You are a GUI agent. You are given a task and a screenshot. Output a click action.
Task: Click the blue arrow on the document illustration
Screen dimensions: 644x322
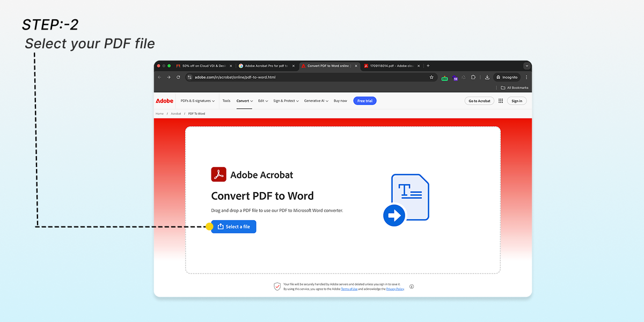pyautogui.click(x=393, y=215)
